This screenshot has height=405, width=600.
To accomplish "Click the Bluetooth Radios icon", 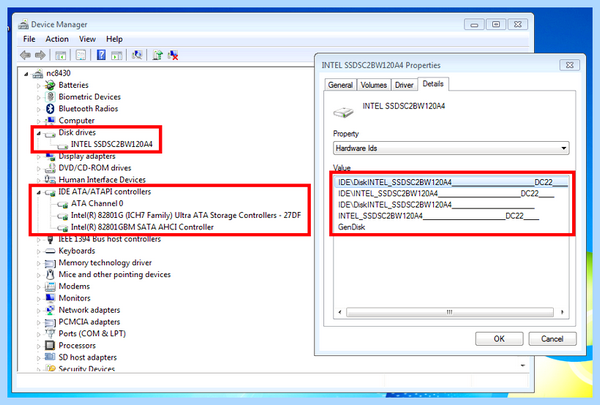I will (x=50, y=109).
